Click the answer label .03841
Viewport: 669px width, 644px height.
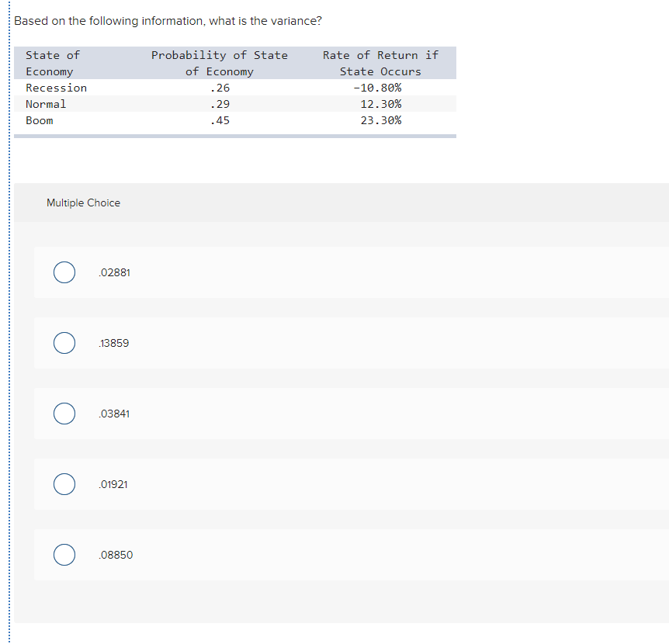114,414
